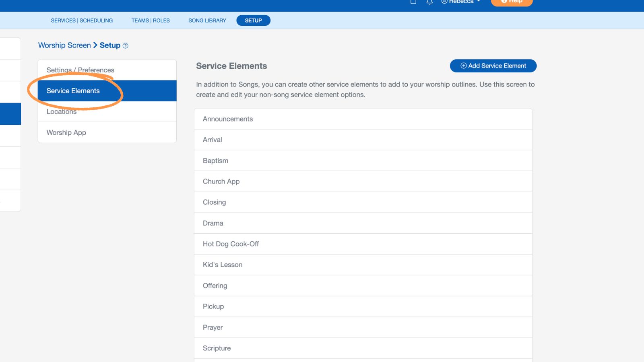Click the question mark help icon beside Setup
This screenshot has height=362, width=644.
(125, 45)
